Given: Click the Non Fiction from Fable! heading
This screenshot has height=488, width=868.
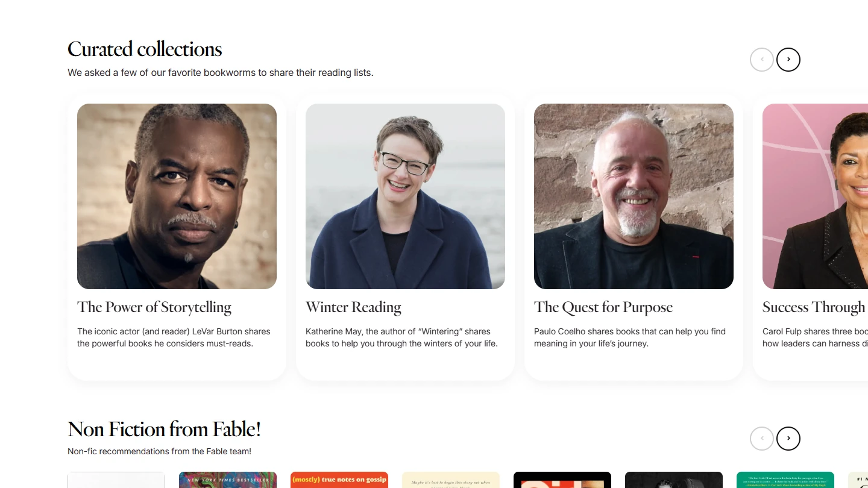Looking at the screenshot, I should tap(164, 430).
